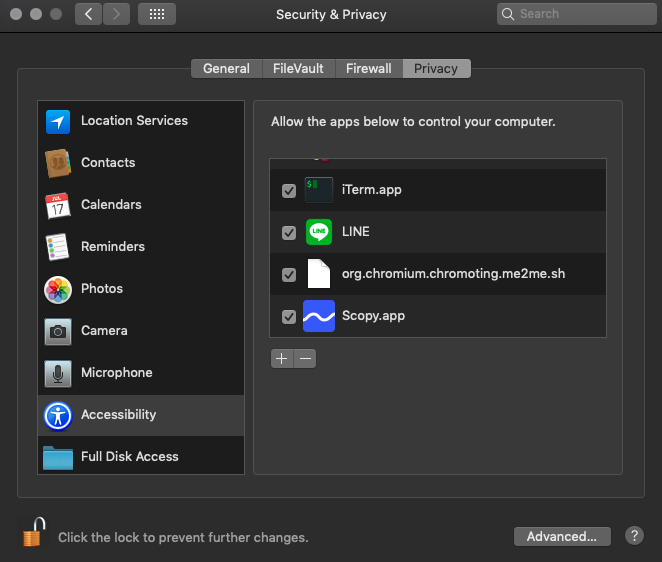Select the Accessibility label
The height and width of the screenshot is (562, 662).
[x=119, y=415]
